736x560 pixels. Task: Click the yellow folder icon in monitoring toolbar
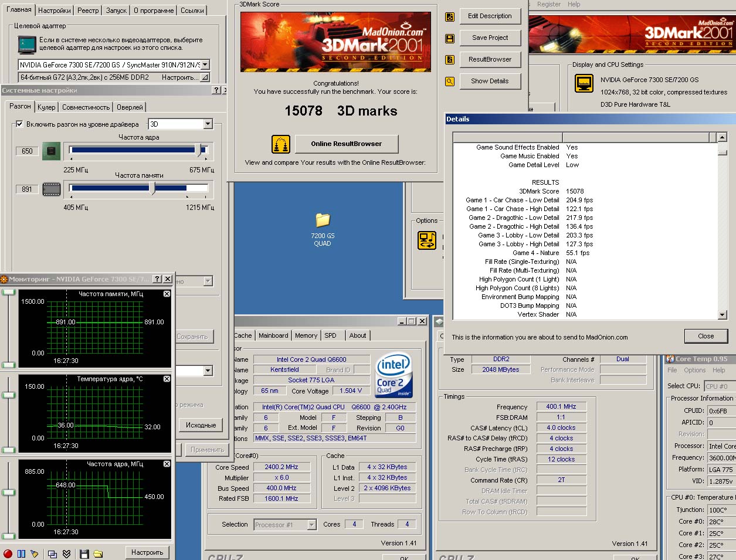click(98, 554)
